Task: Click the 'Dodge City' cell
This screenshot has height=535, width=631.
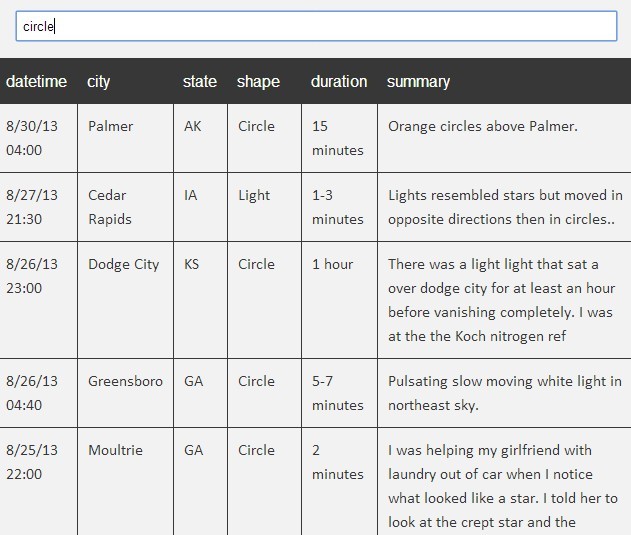Action: point(123,265)
